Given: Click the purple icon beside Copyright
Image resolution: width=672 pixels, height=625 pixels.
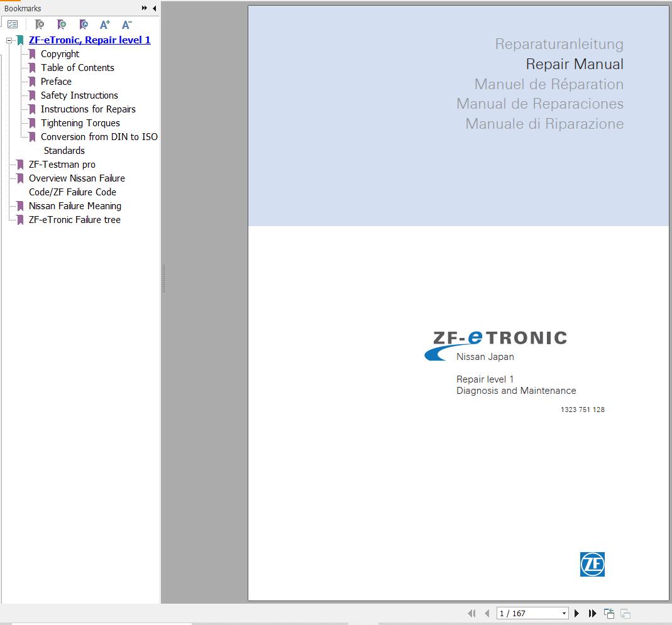Looking at the screenshot, I should point(32,54).
